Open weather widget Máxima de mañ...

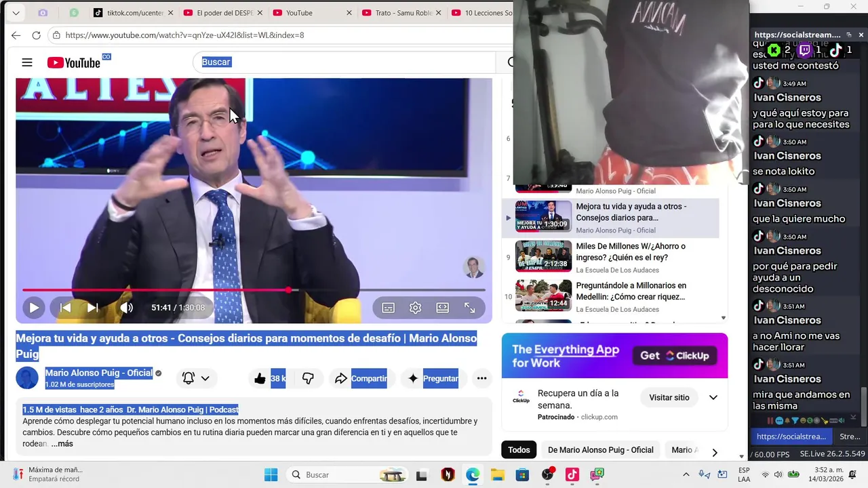point(47,474)
